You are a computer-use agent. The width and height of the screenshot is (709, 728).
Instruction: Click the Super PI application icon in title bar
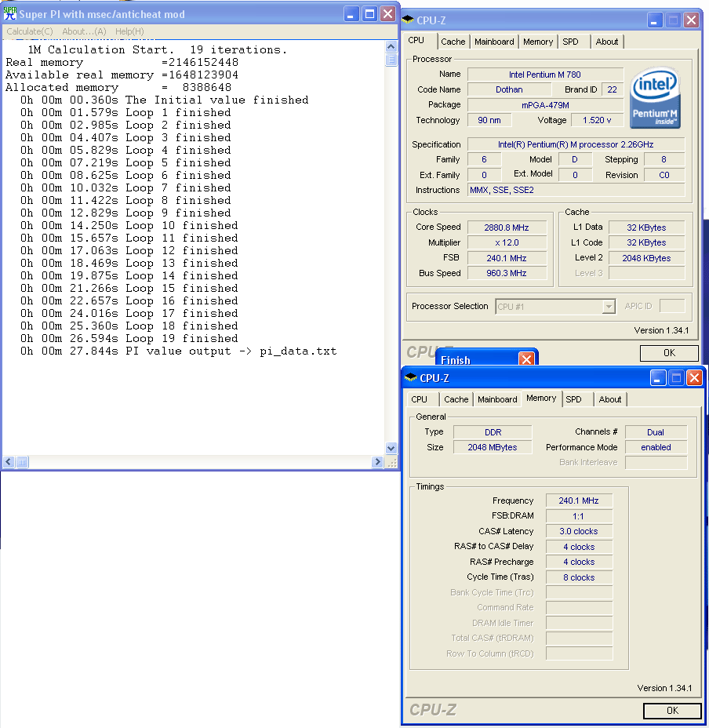(9, 14)
